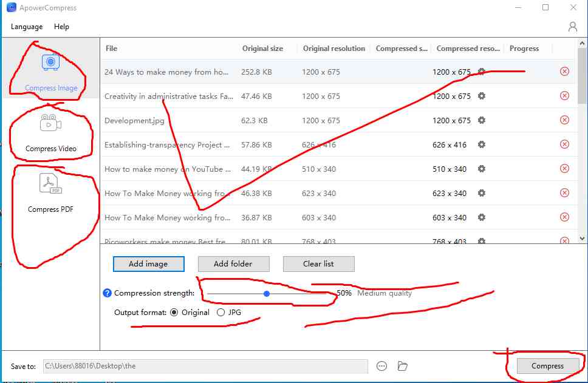
Task: Open settings gear for Establishing-transparency Project
Action: click(482, 144)
